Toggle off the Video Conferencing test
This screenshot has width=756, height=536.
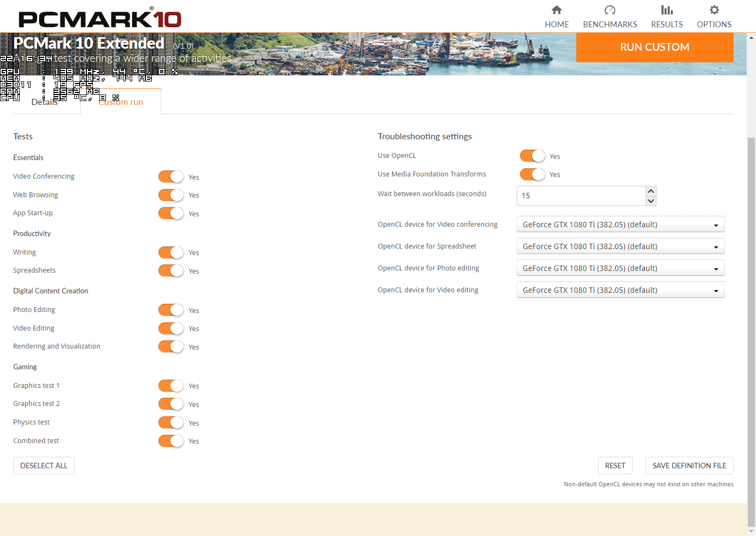click(x=171, y=176)
